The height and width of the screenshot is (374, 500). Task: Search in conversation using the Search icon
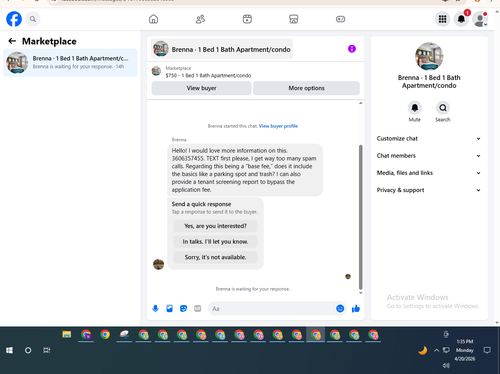tap(443, 108)
